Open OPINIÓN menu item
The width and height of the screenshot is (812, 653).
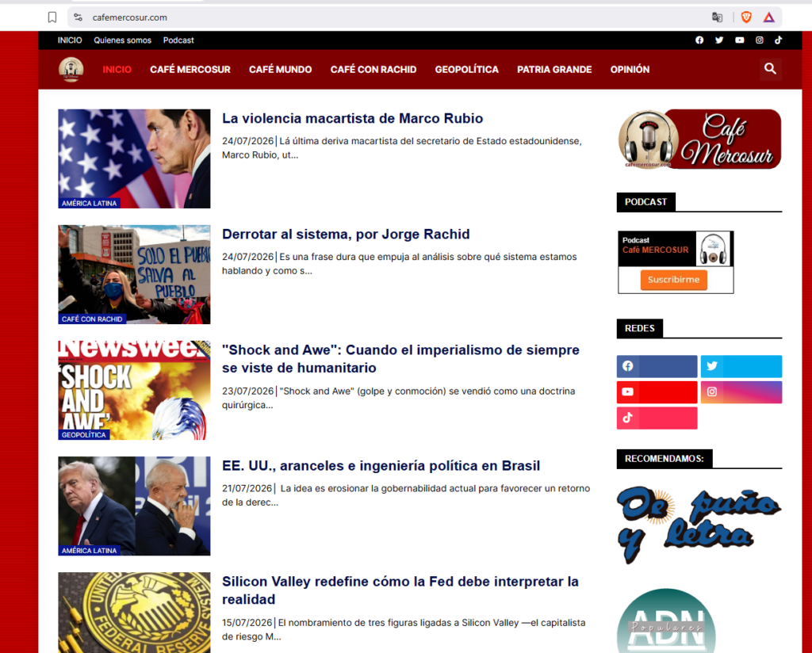tap(630, 69)
